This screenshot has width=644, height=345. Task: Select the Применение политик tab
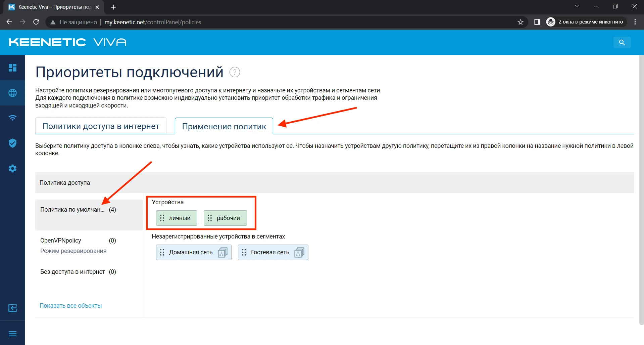tap(224, 126)
